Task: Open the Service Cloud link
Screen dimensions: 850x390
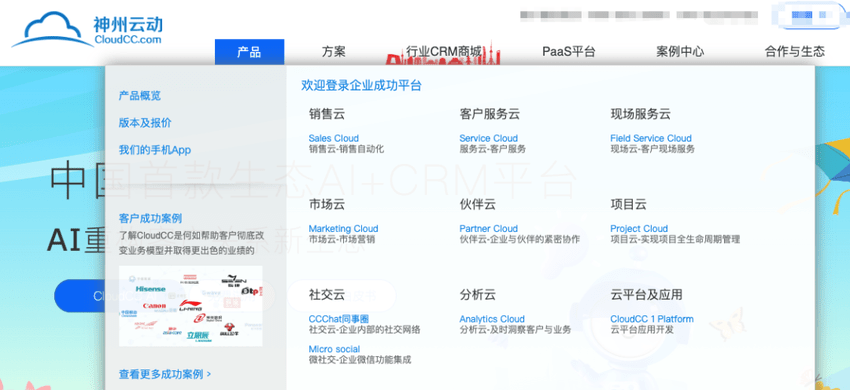Action: click(x=488, y=138)
